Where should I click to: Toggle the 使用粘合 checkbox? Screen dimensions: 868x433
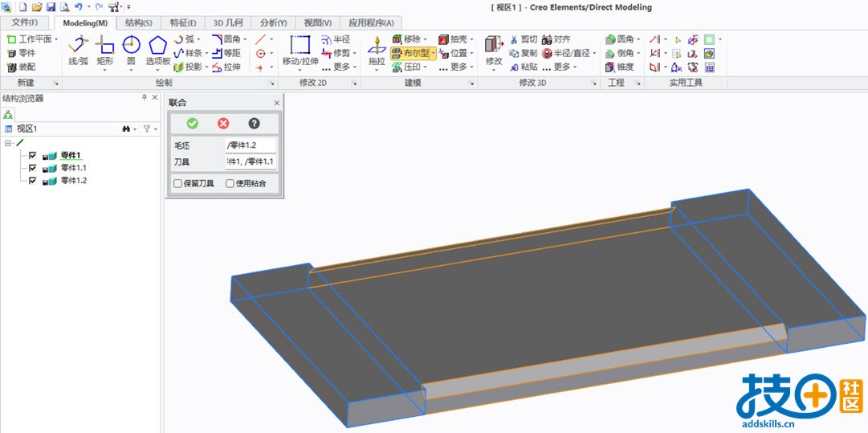[230, 184]
